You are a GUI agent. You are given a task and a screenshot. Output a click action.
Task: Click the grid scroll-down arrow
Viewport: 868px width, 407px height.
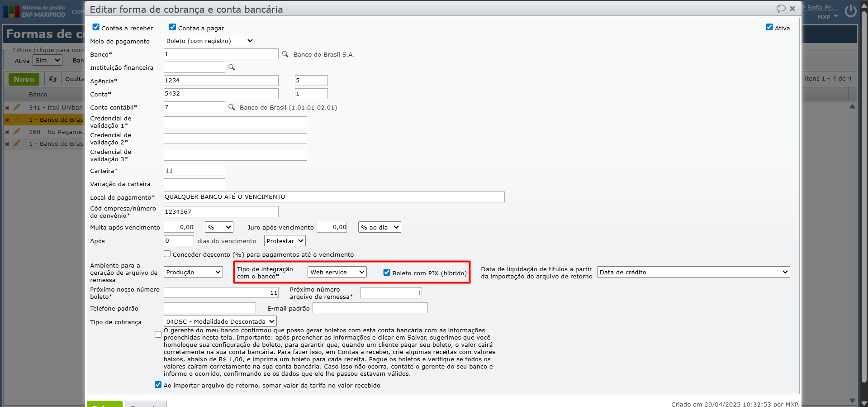click(852, 401)
